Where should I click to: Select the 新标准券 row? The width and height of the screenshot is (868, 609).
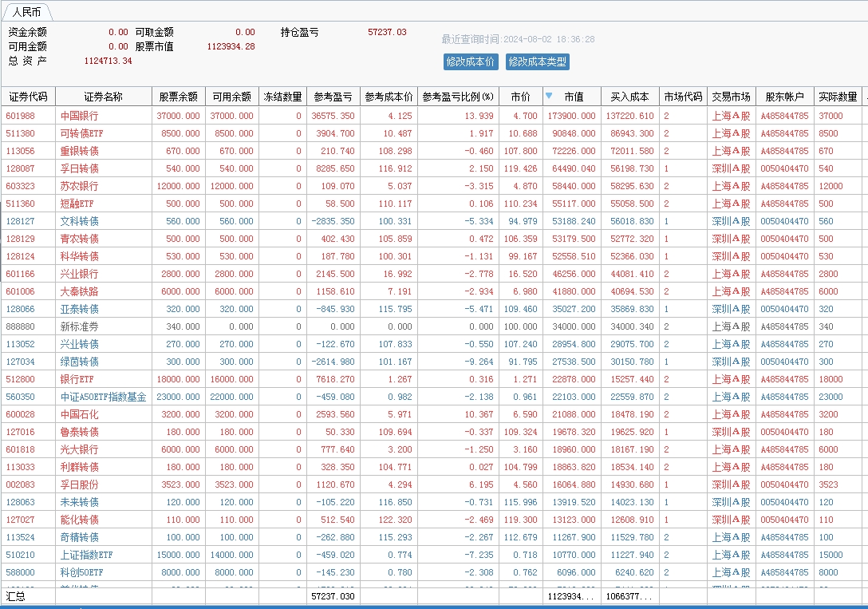[80, 326]
